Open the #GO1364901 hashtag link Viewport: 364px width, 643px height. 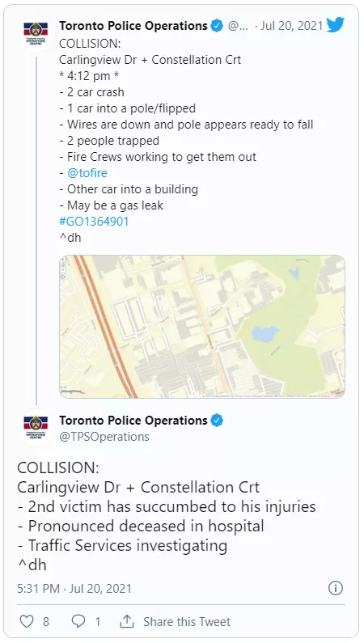pos(94,222)
